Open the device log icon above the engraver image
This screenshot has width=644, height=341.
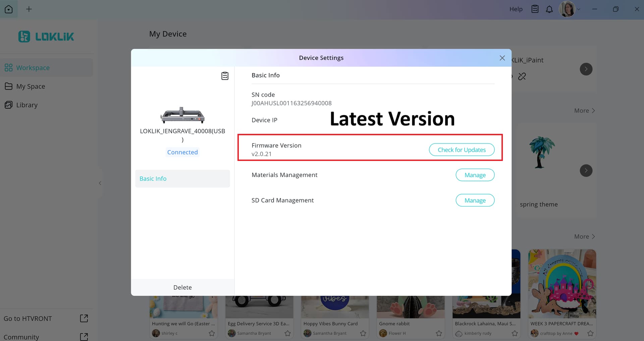pyautogui.click(x=225, y=76)
